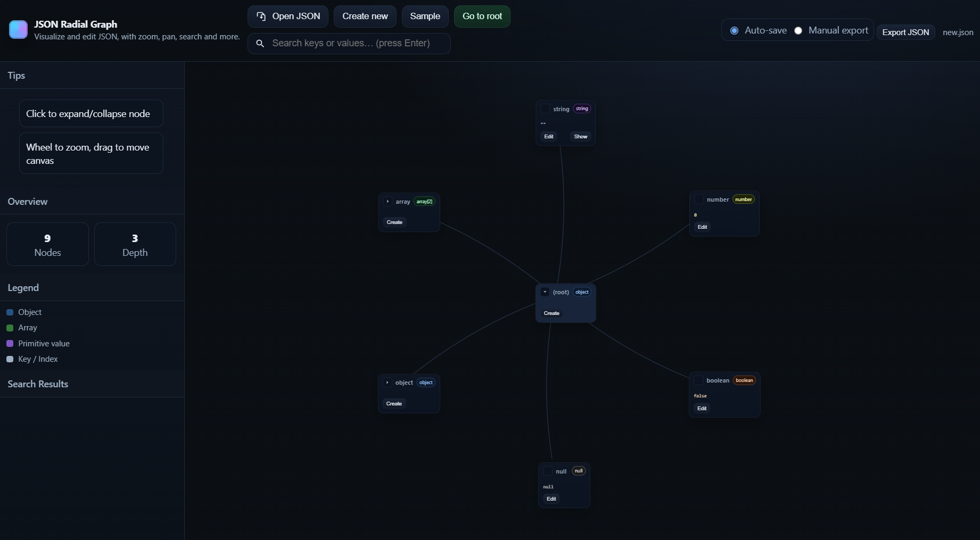Click the Array legend label

tap(28, 328)
